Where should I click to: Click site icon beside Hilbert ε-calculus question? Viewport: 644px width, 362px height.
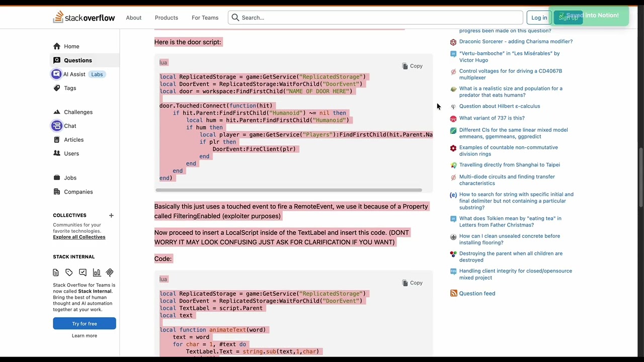pos(453,107)
